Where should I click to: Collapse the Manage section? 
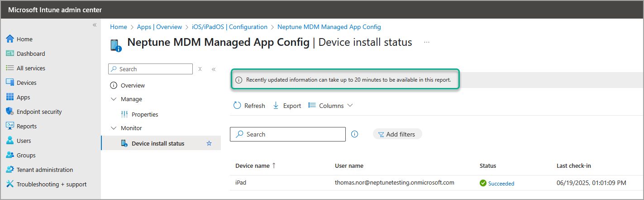click(x=113, y=99)
